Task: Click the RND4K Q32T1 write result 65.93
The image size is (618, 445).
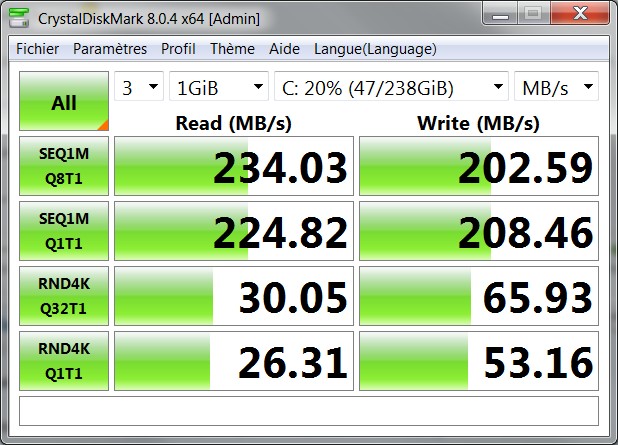Action: tap(479, 296)
